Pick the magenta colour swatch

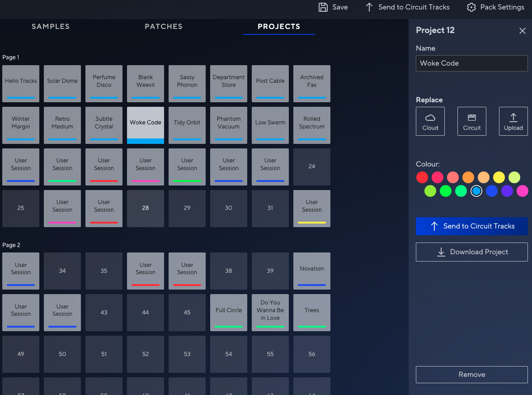coord(523,191)
